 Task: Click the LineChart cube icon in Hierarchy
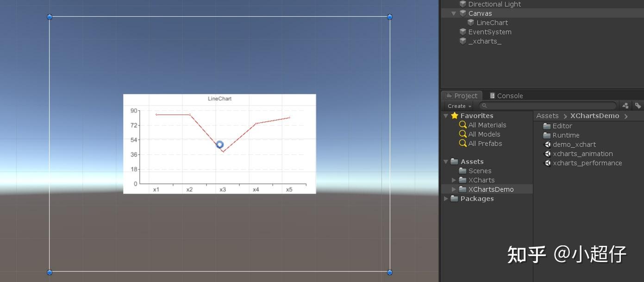[x=471, y=23]
